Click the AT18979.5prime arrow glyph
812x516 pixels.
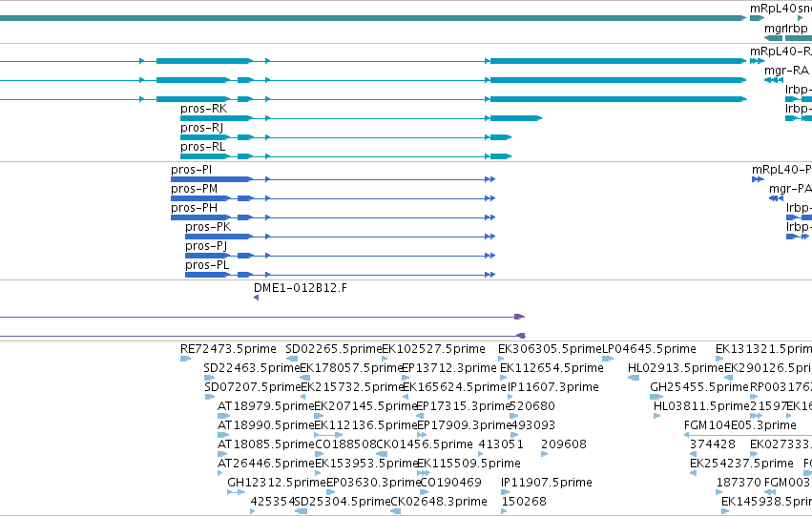pyautogui.click(x=222, y=416)
